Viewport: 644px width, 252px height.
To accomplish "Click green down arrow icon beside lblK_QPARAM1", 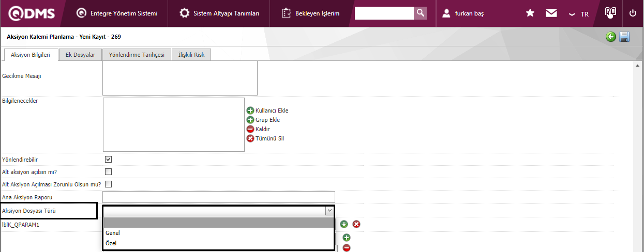I will tap(344, 224).
